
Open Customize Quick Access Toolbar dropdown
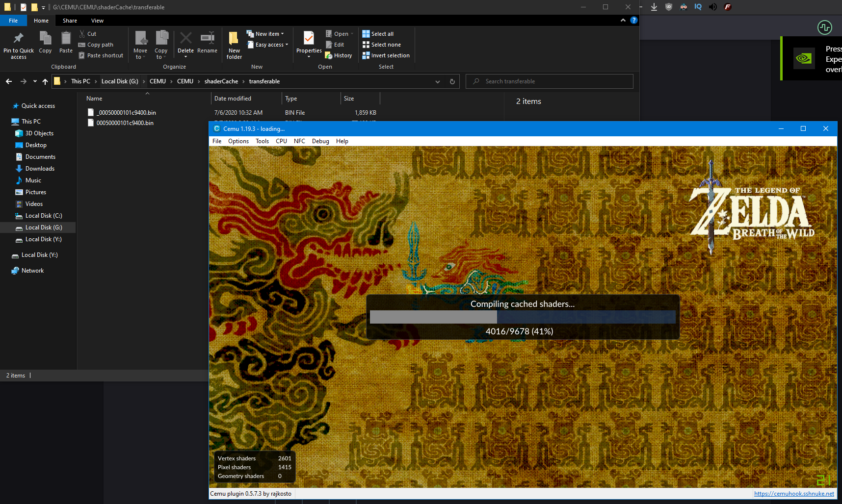[43, 7]
